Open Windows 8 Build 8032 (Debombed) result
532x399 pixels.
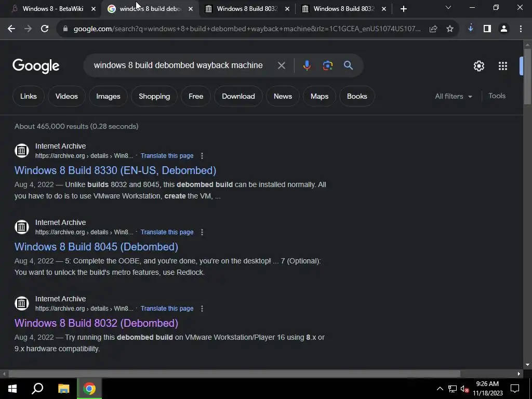[96, 323]
